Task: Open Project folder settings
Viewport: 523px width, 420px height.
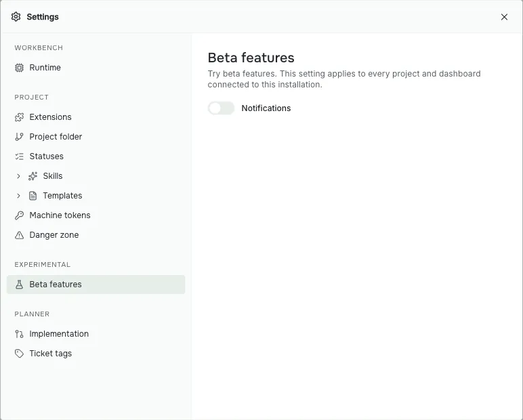Action: coord(96,137)
